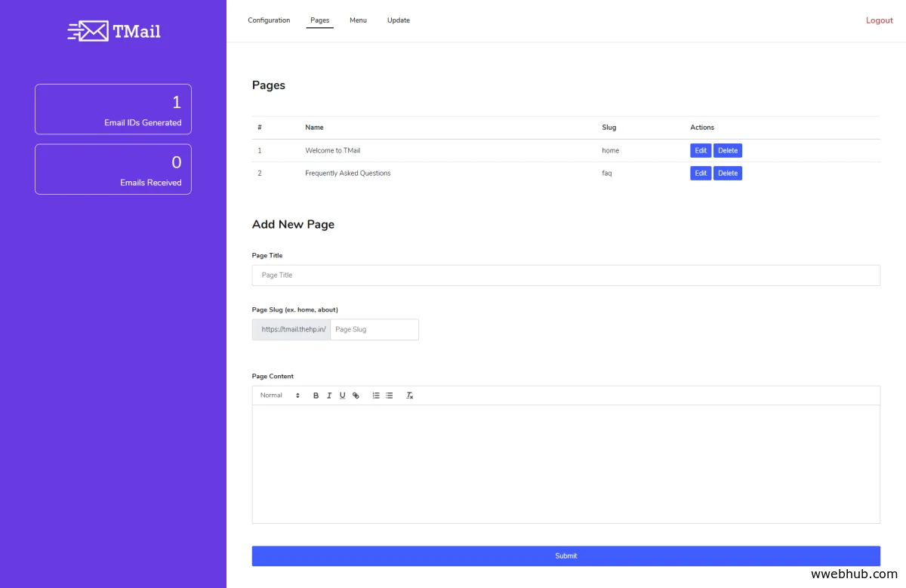This screenshot has width=906, height=588.
Task: Insert a link via the editor toolbar
Action: coord(356,396)
